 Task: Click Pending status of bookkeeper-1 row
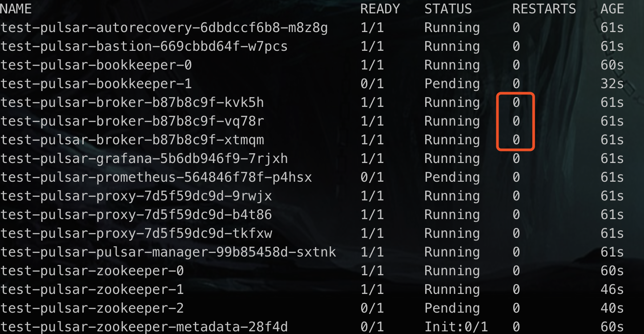[452, 84]
